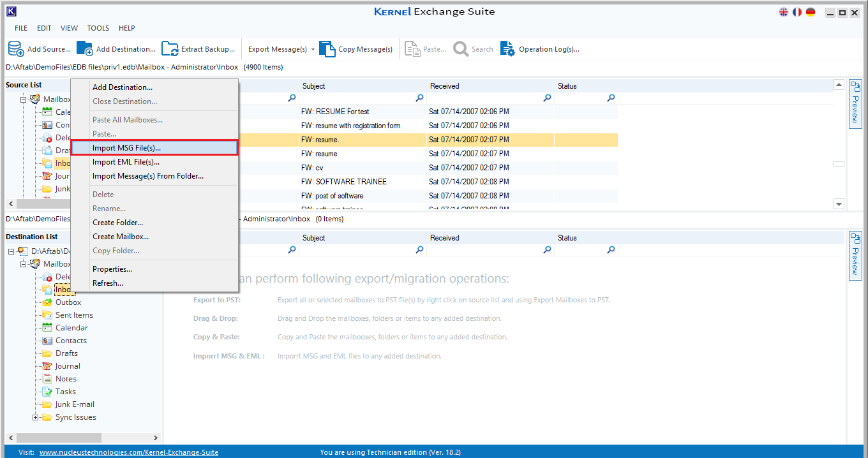868x458 pixels.
Task: Switch language via the UK flag icon
Action: [784, 12]
